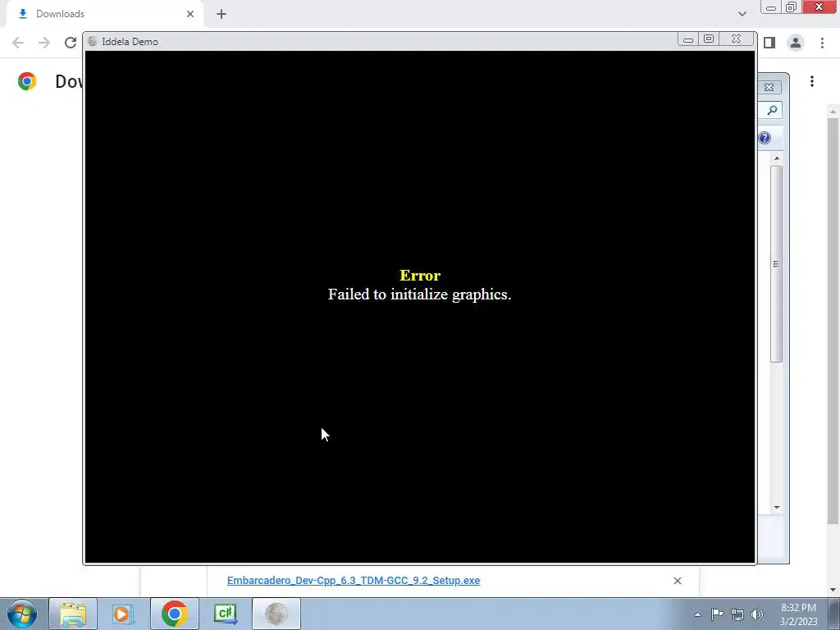
Task: Switch to Chrome in the taskbar
Action: pos(174,614)
